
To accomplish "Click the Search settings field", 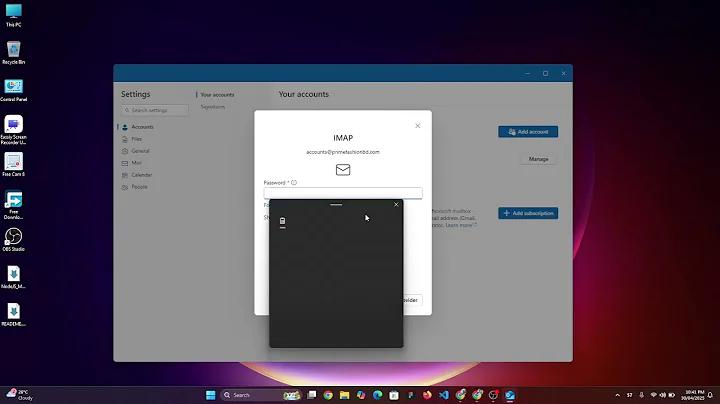I will tap(155, 110).
